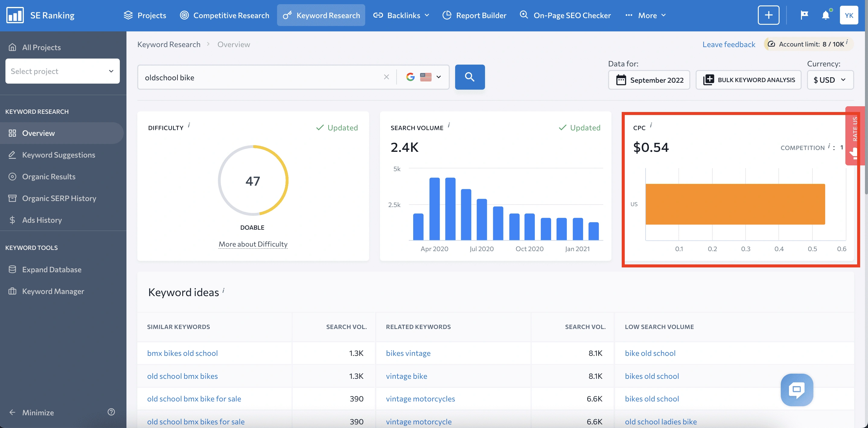Click the info icon next to CPC
This screenshot has width=868, height=428.
click(651, 125)
